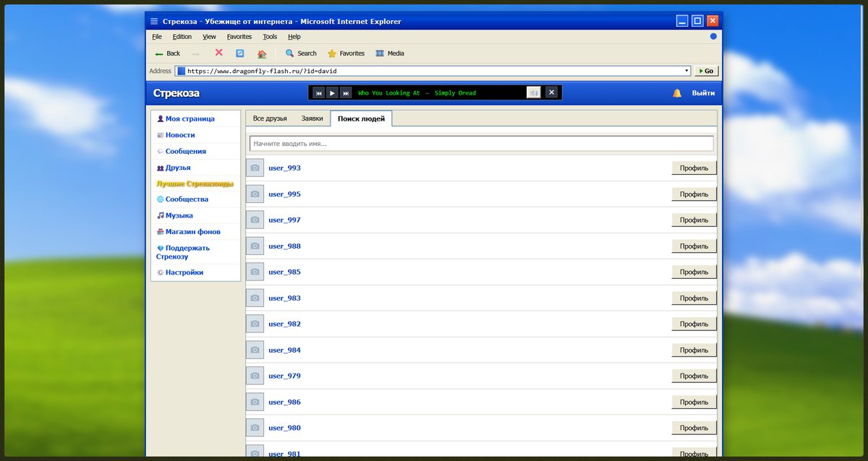Click the avatar placeholder of user_988
The height and width of the screenshot is (461, 868).
(255, 246)
